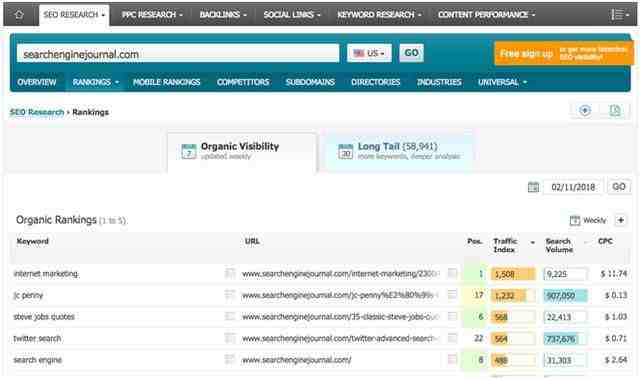Image resolution: width=640 pixels, height=379 pixels.
Task: Open SERP icon for twitter search keyword
Action: (x=230, y=338)
